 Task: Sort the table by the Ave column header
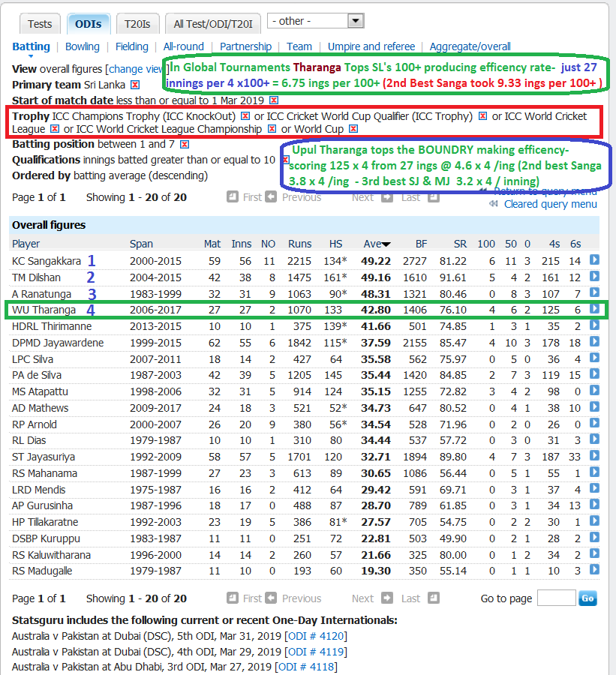point(377,244)
